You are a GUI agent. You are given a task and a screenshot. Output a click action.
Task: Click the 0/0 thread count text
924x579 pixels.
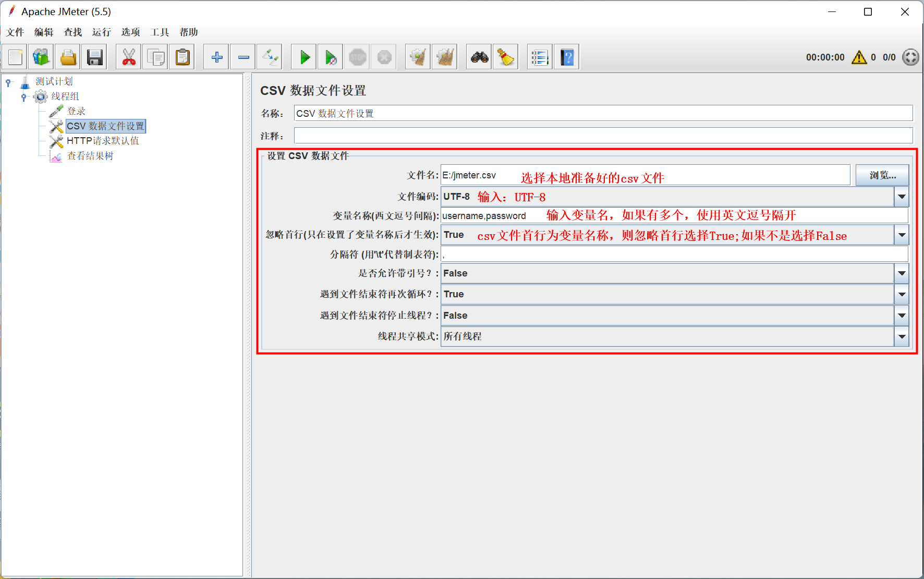(889, 57)
